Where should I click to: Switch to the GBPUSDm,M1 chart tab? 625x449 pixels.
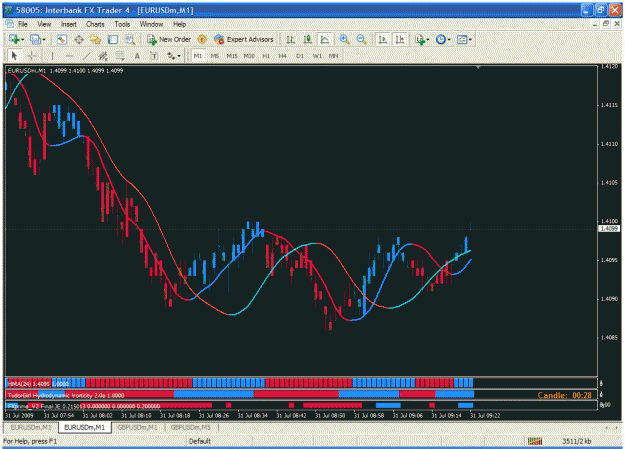pyautogui.click(x=138, y=427)
